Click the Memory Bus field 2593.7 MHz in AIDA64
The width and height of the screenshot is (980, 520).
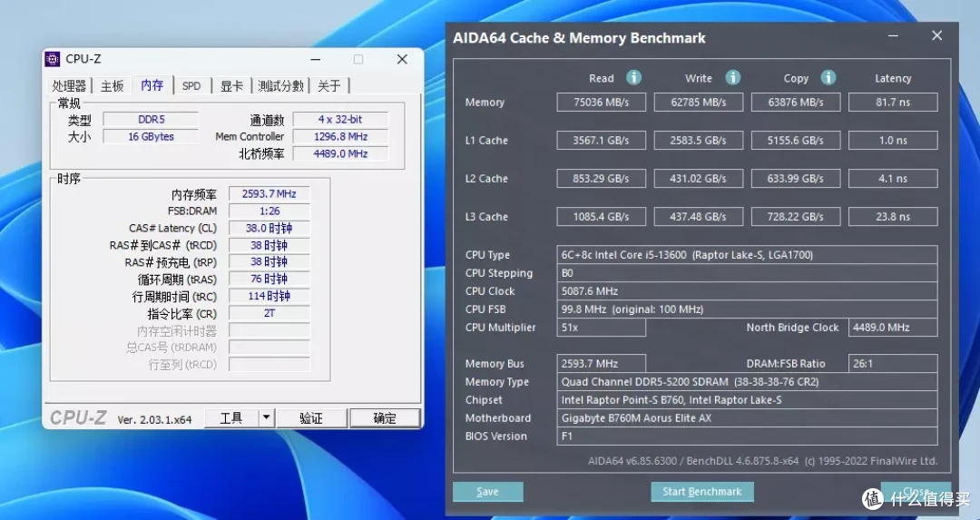coord(602,363)
